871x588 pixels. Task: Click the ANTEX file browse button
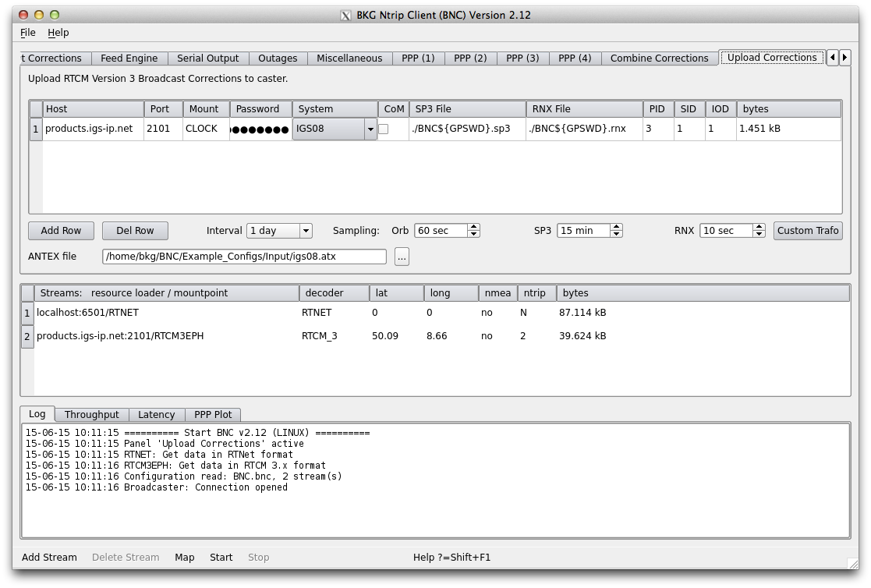point(402,257)
